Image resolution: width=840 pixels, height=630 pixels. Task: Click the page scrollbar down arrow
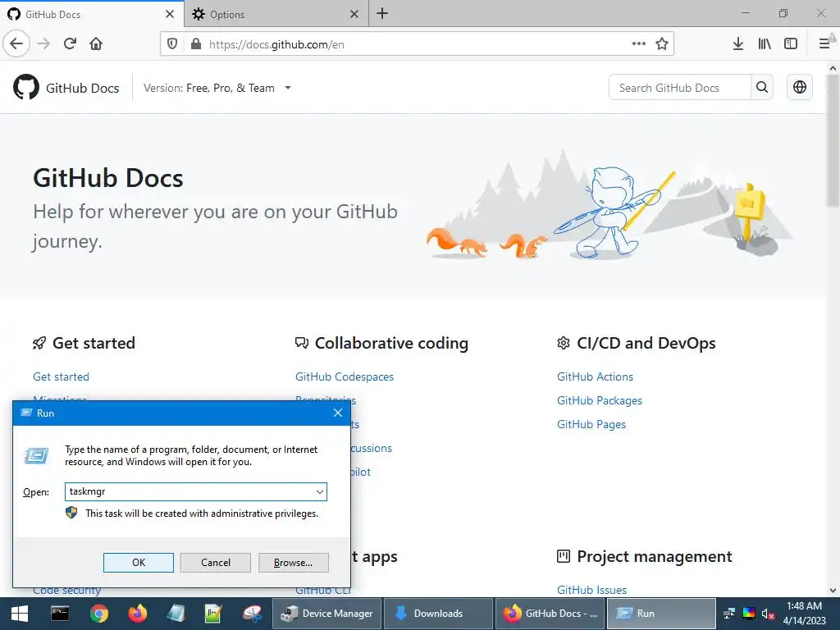tap(833, 591)
